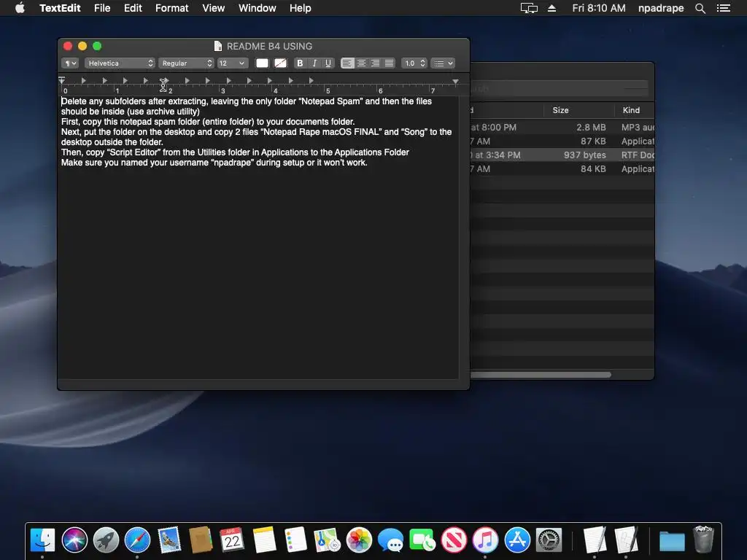Click the TextEdit icon in the dock
The height and width of the screenshot is (560, 747).
click(595, 540)
